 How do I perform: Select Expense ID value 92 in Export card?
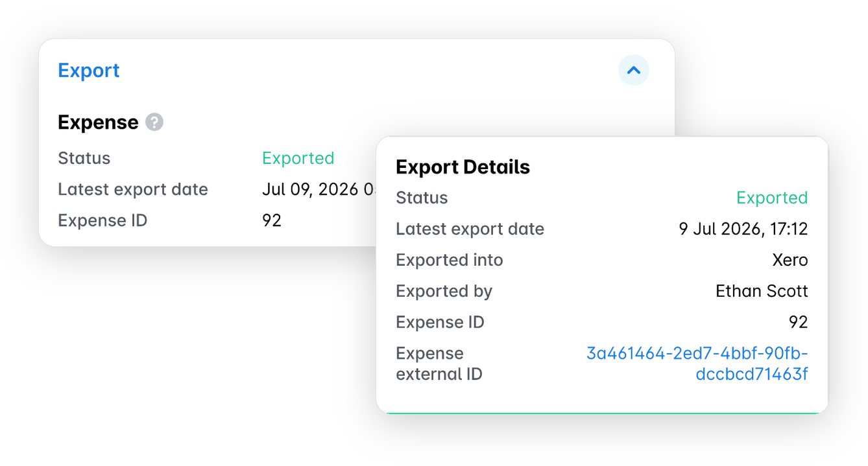(272, 220)
